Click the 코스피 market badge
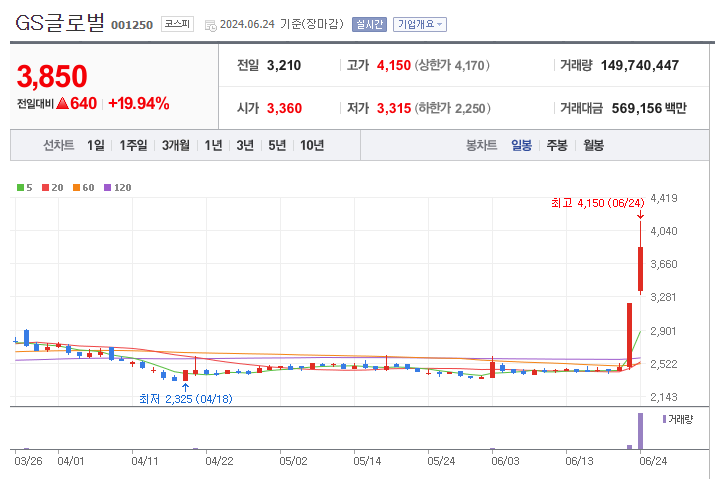 point(177,24)
